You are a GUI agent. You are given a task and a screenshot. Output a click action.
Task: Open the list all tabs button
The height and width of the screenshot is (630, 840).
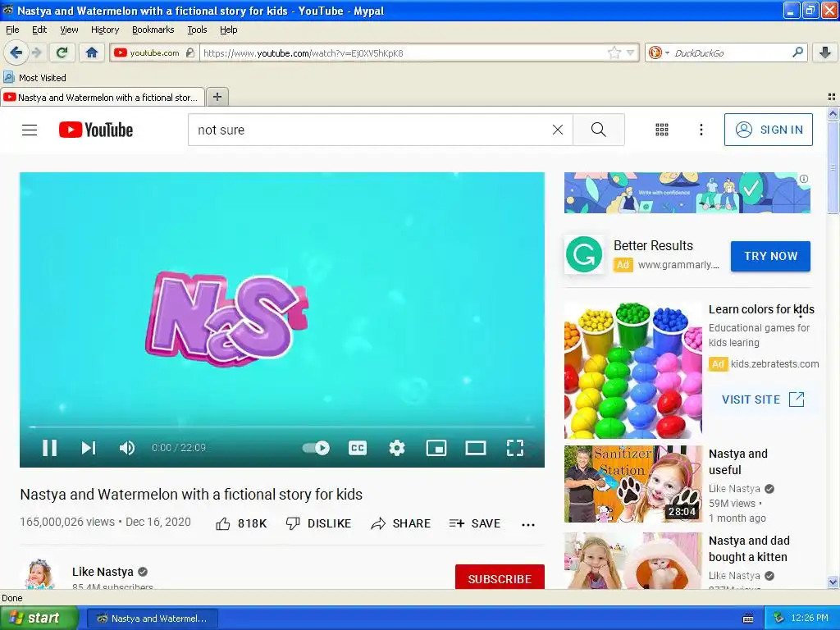832,97
